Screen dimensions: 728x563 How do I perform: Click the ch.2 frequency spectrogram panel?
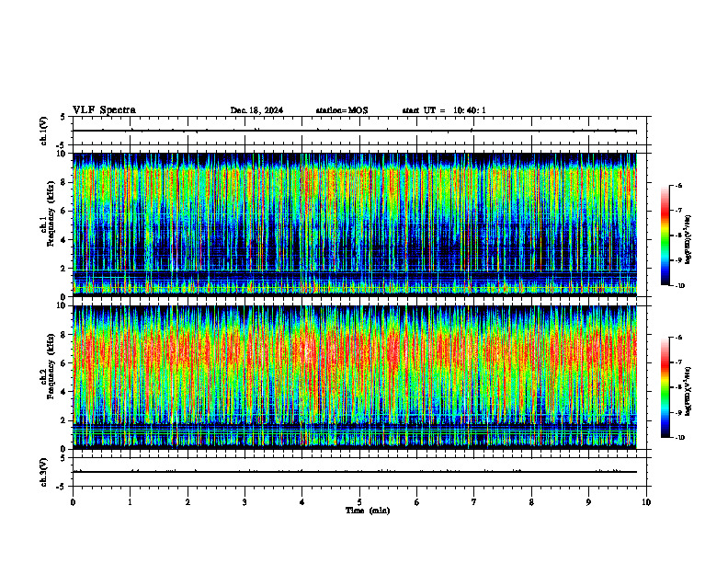[x=355, y=377]
